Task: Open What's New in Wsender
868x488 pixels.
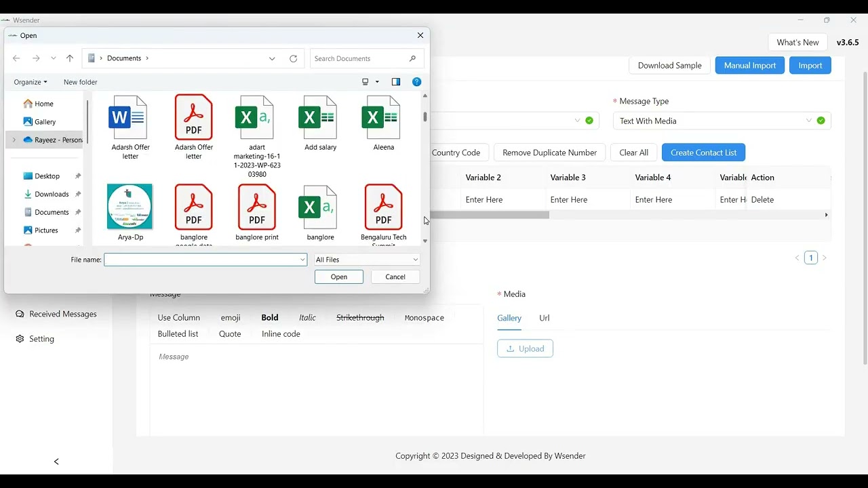Action: click(797, 42)
